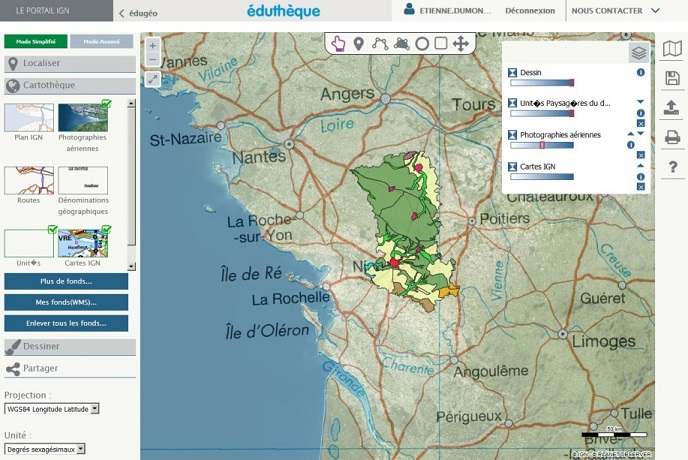688x460 pixels.
Task: Remove the Photographies aériennes layer
Action: 641,155
